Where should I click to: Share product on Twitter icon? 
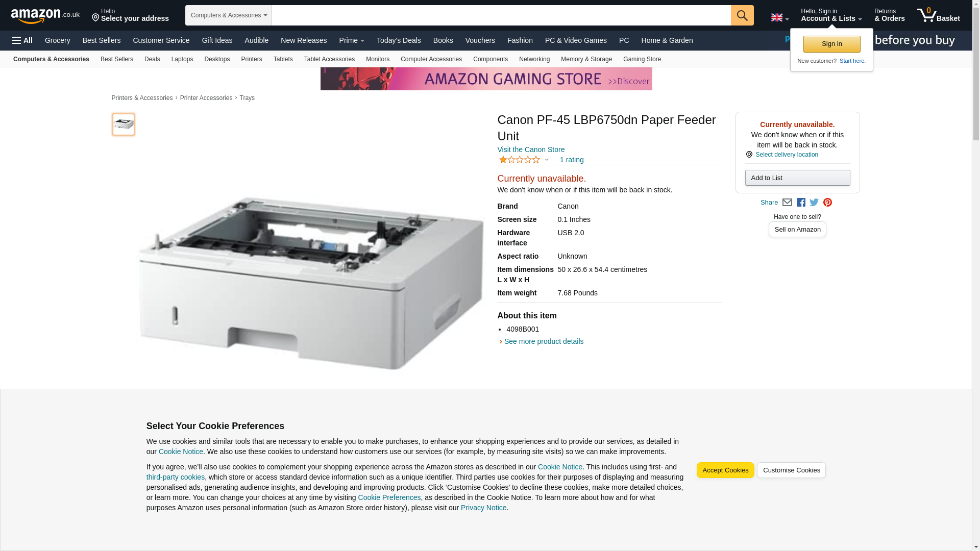click(x=814, y=203)
